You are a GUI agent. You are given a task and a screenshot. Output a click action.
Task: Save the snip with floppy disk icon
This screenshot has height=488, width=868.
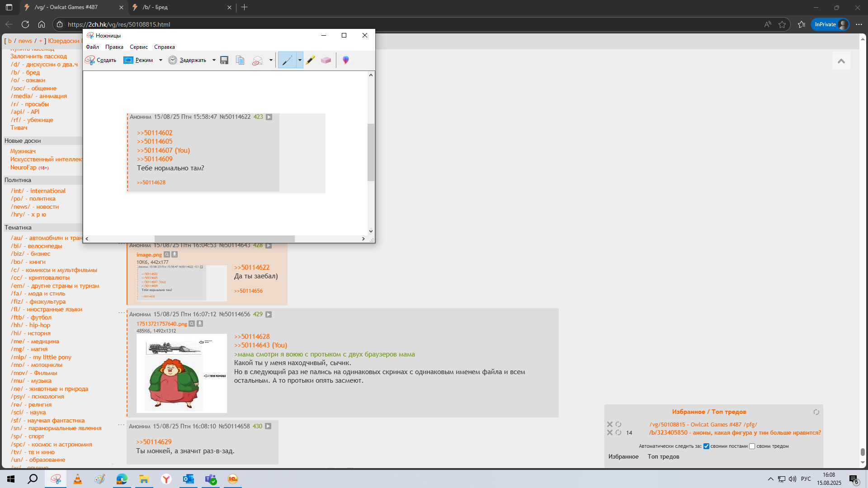click(x=224, y=60)
